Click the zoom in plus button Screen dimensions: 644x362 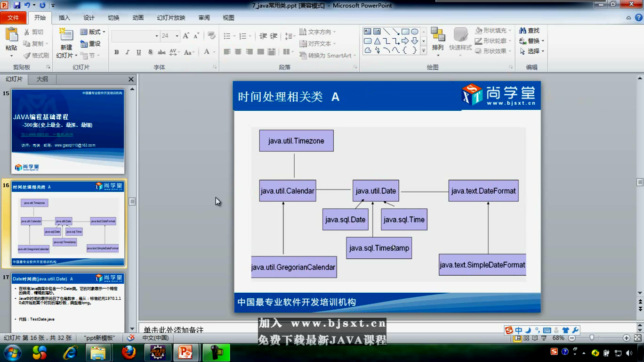pos(626,338)
